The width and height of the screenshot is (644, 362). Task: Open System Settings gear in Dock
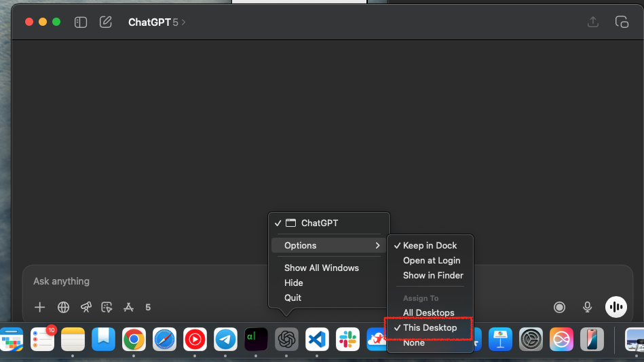click(531, 340)
